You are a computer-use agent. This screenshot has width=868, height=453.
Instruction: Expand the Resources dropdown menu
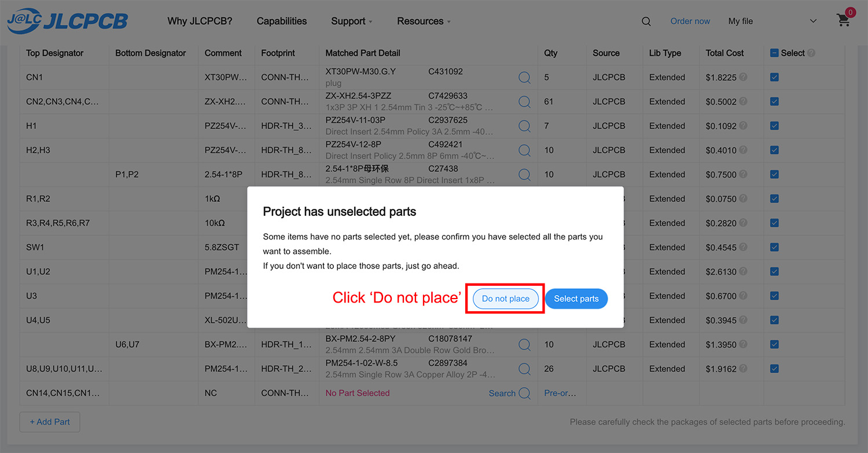(x=424, y=21)
